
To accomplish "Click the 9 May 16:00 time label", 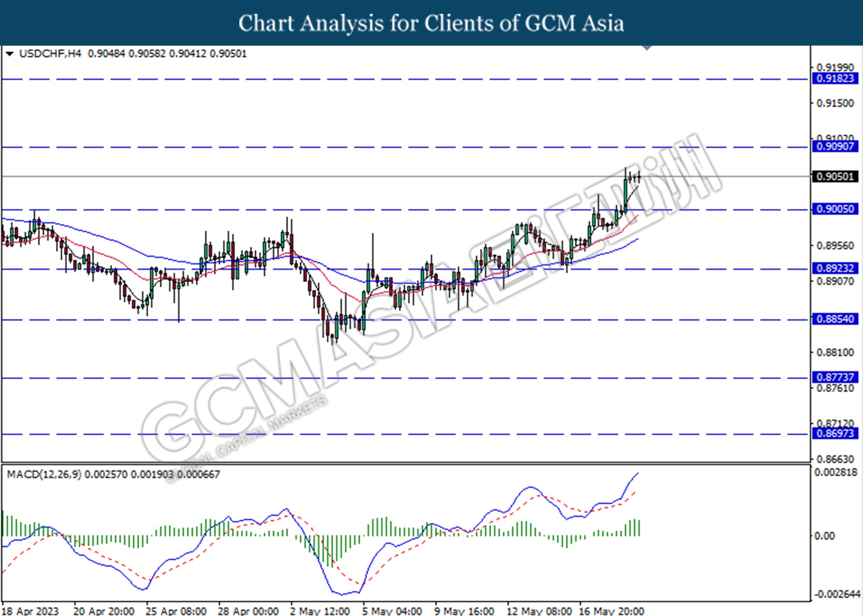I will coord(464,611).
